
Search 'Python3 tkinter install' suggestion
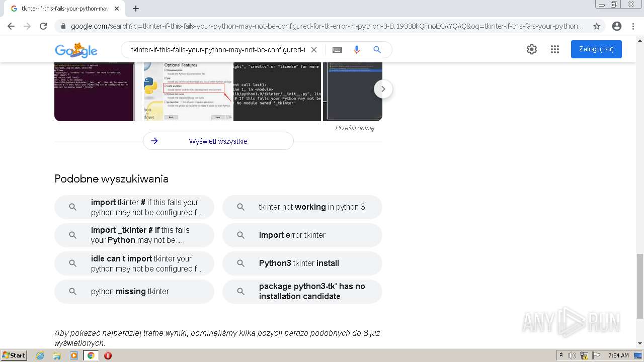click(302, 263)
